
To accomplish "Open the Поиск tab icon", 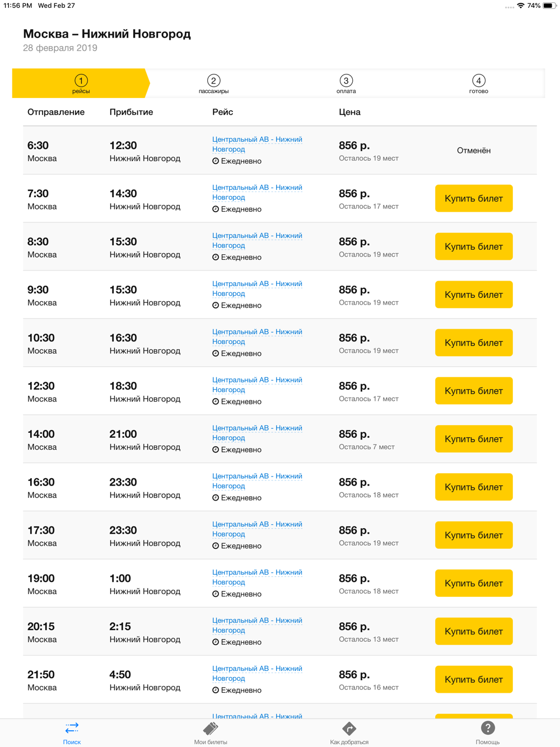I will click(72, 728).
